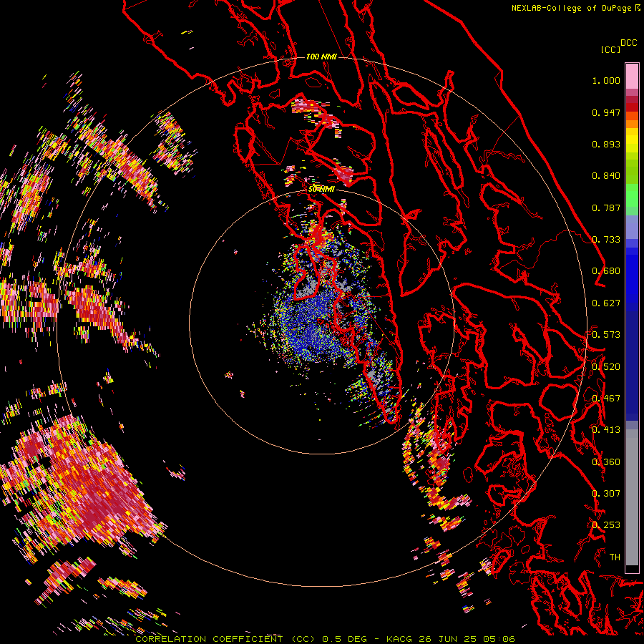Click the [CC] units label
Screen dimensions: 644x644
point(610,49)
